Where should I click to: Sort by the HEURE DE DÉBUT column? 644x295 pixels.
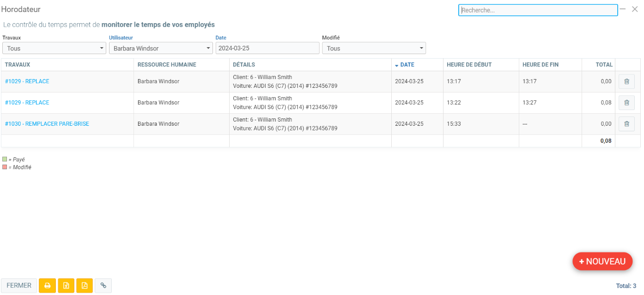(469, 65)
